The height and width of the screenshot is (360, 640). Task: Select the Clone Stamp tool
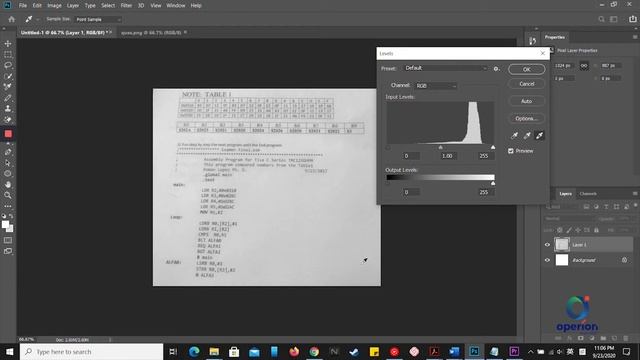[8, 109]
